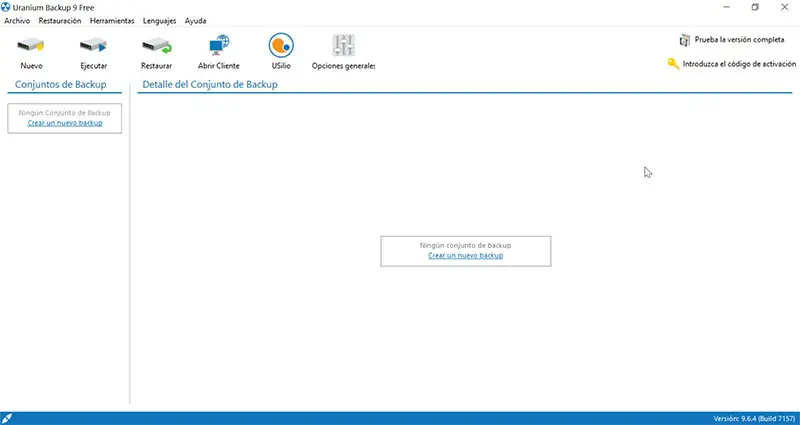The height and width of the screenshot is (425, 800).
Task: Close the Uranium Backup window
Action: pyautogui.click(x=784, y=7)
